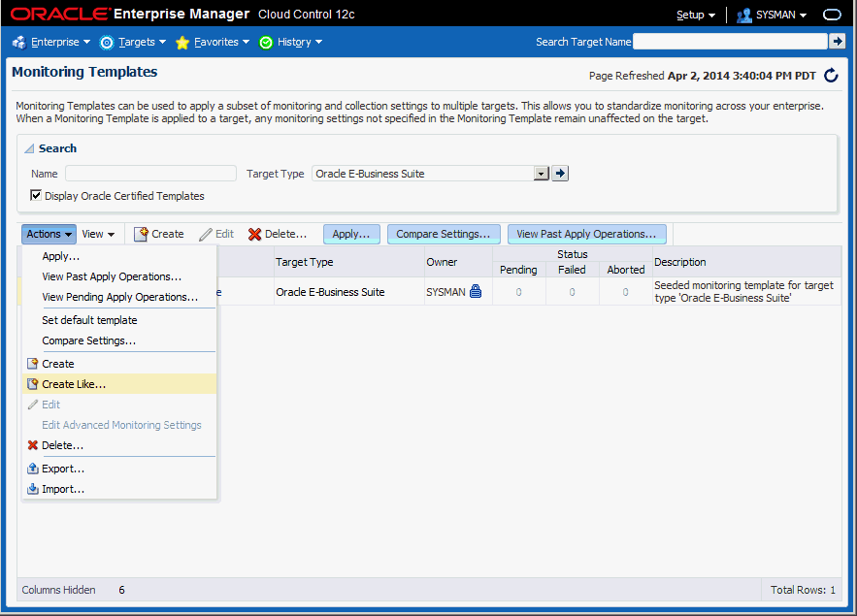Image resolution: width=857 pixels, height=616 pixels.
Task: Click the Name search input field
Action: [150, 173]
